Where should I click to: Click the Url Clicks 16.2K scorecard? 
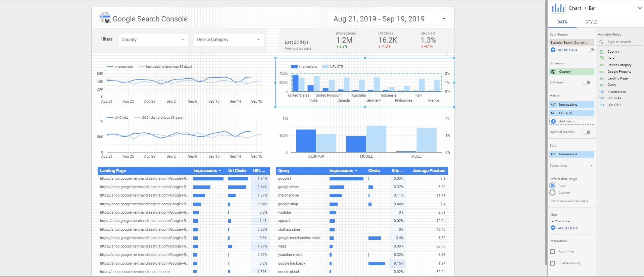pyautogui.click(x=388, y=40)
